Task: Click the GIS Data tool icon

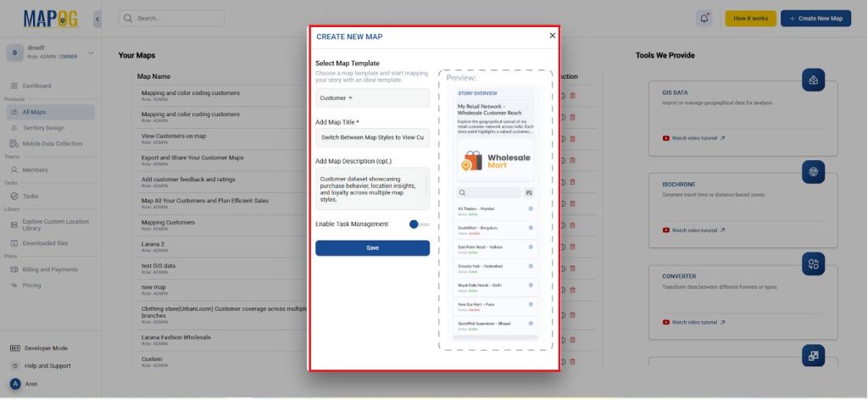Action: click(x=813, y=81)
